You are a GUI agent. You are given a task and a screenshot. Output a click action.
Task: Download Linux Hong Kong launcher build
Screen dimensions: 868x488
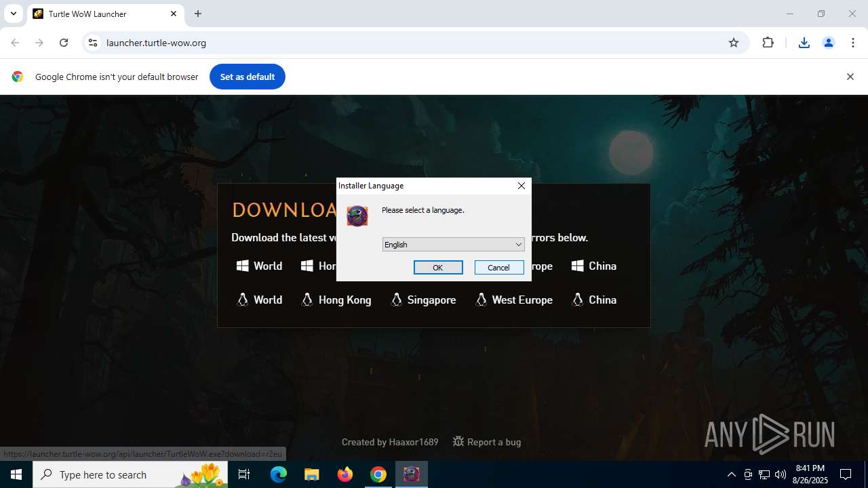point(336,300)
